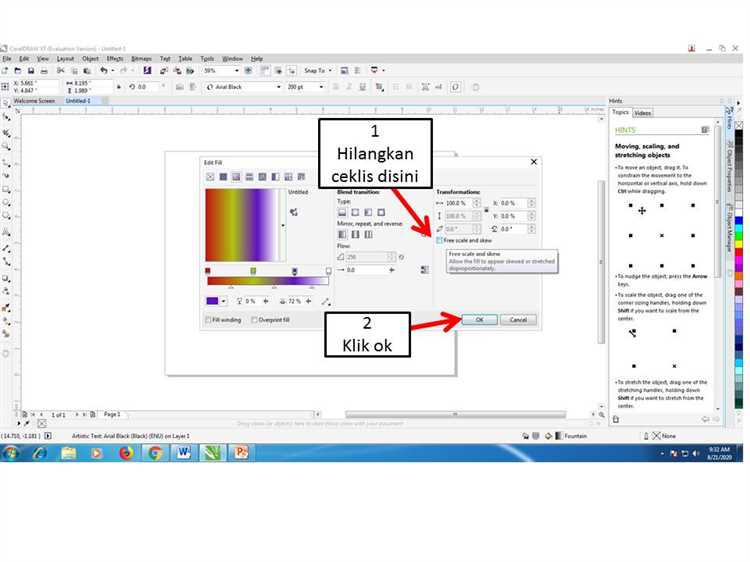Select Vector pattern fill icon

[249, 177]
